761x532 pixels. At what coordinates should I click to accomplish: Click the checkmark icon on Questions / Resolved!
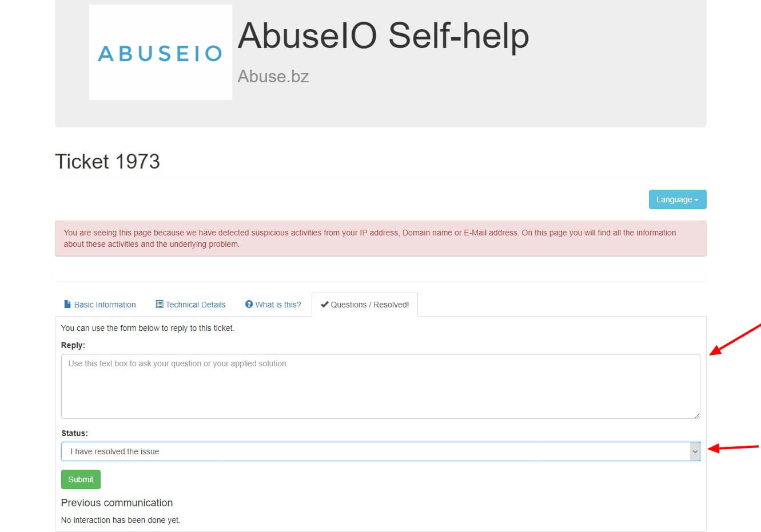tap(324, 304)
